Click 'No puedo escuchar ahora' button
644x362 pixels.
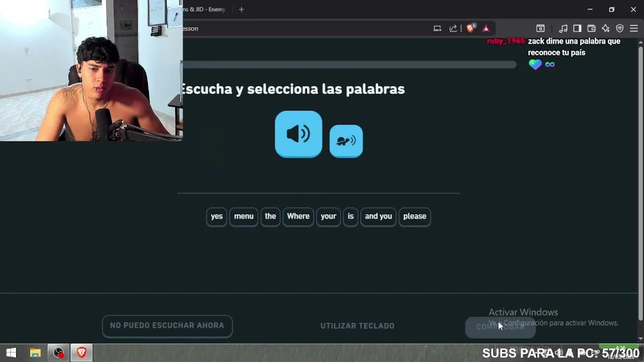tap(167, 326)
